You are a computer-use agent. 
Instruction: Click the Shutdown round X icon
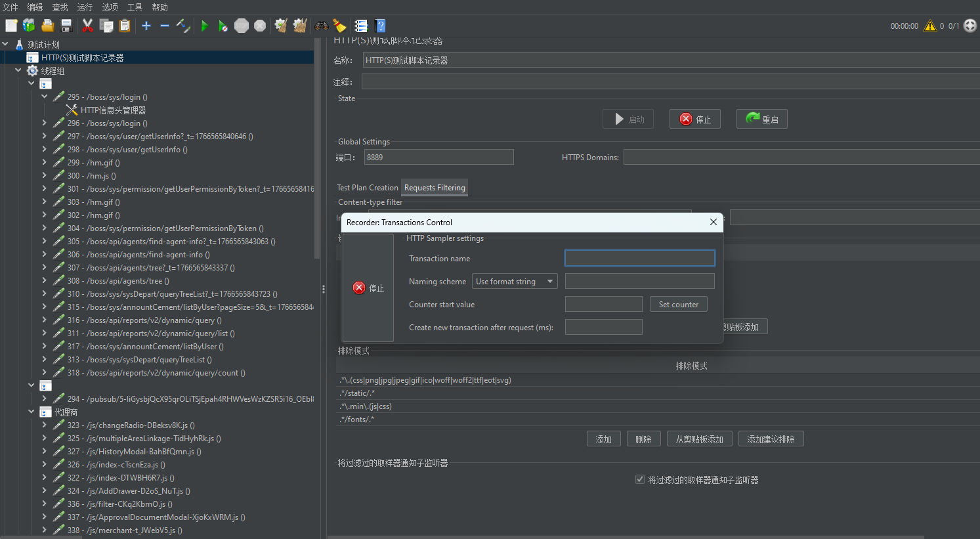(260, 26)
